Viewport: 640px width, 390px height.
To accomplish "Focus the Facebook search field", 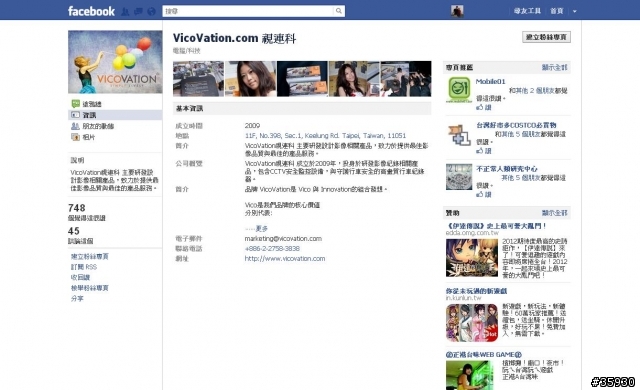I will [x=249, y=11].
